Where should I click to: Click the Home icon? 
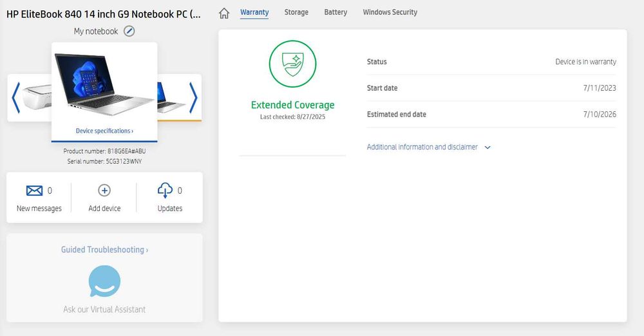pyautogui.click(x=224, y=13)
